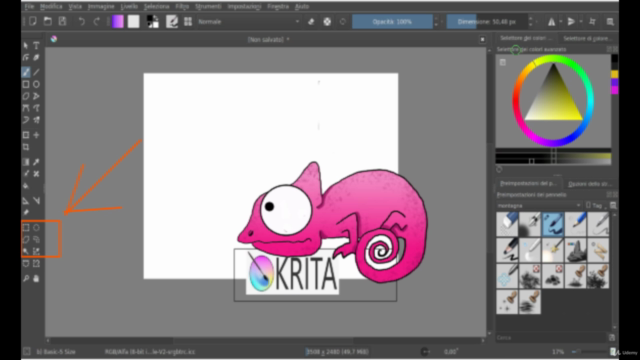Select the blue pencil brush preset
Screen dimensions: 640x360
pos(576,224)
